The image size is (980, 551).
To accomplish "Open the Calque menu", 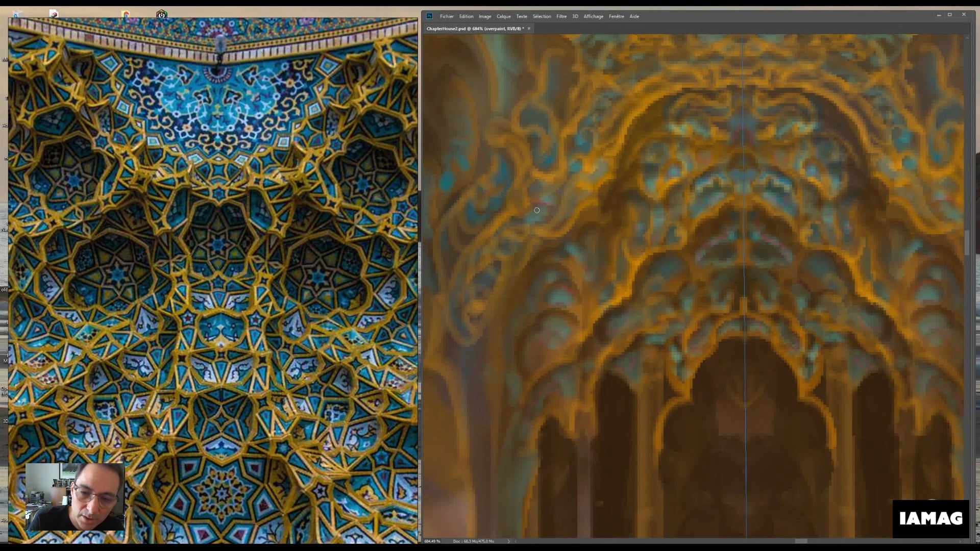I will (x=503, y=16).
